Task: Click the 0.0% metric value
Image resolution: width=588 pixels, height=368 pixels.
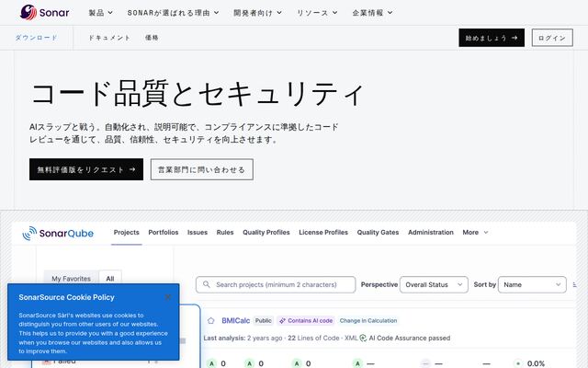Action: tap(536, 363)
